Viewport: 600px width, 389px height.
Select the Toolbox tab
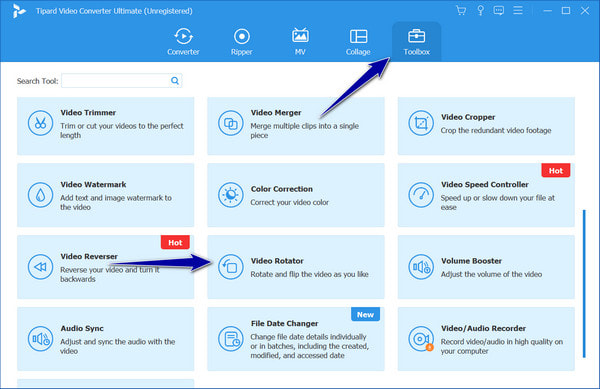[x=416, y=42]
